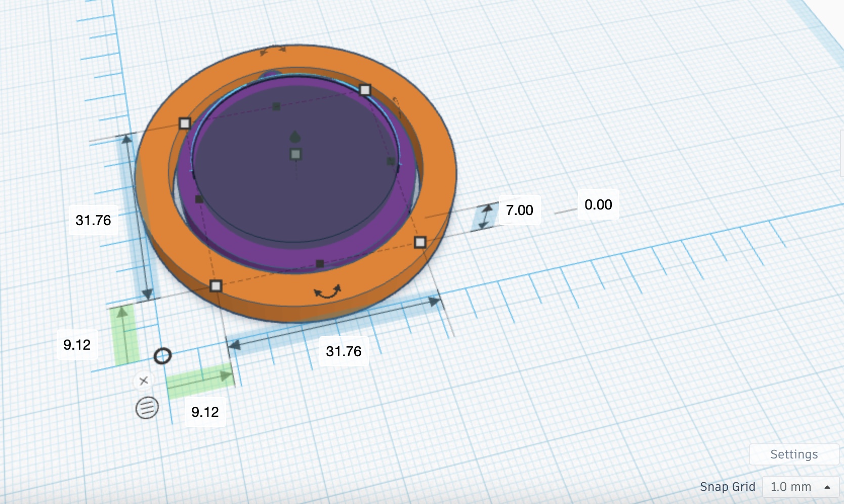Select the black cone height-lift handle

point(295,137)
